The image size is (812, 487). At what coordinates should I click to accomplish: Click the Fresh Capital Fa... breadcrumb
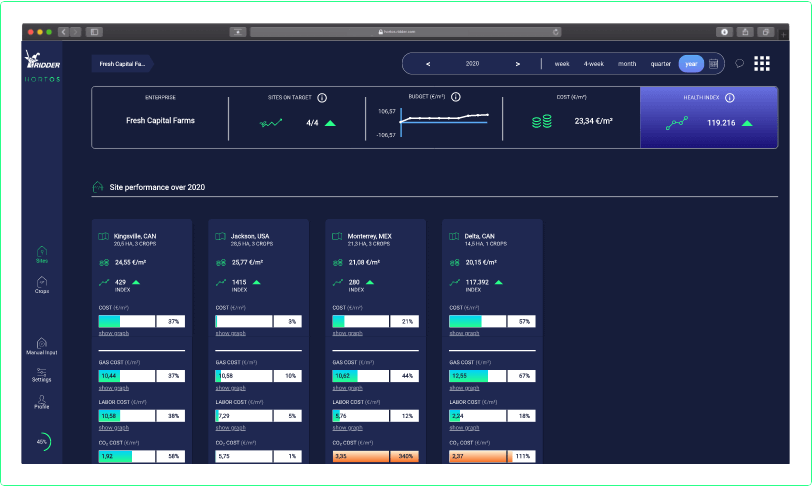122,64
